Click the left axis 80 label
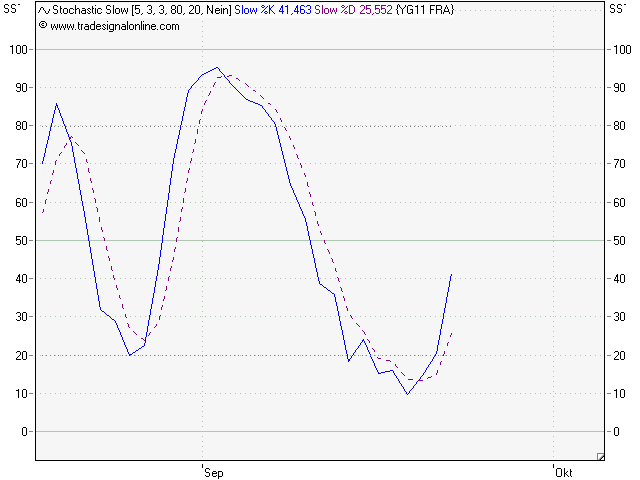The image size is (640, 480). coord(21,126)
